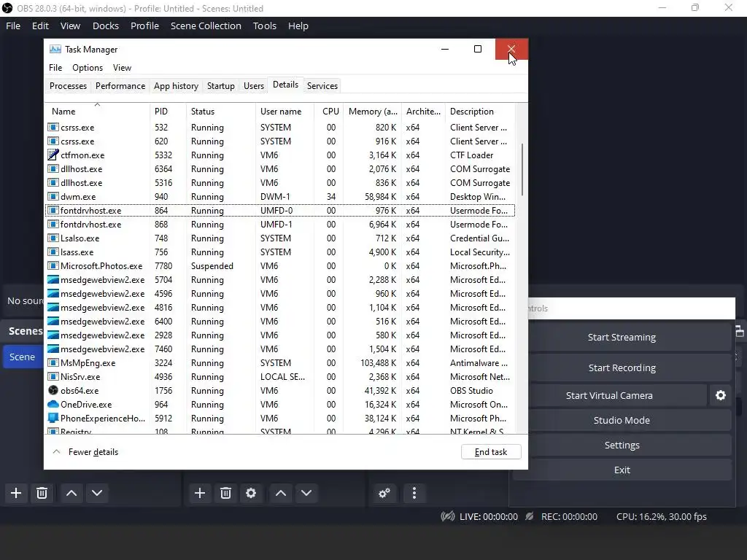
Task: Switch to the Services tab
Action: [322, 86]
